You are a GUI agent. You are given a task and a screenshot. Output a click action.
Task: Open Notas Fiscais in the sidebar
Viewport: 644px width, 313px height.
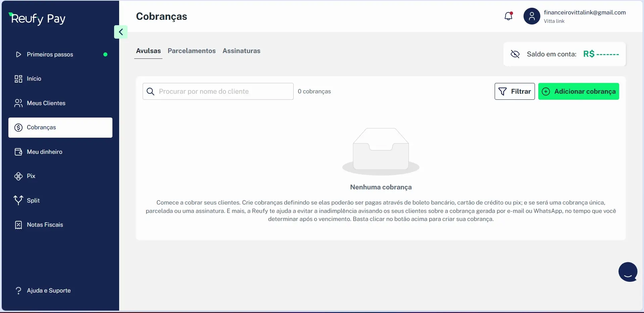(x=45, y=225)
